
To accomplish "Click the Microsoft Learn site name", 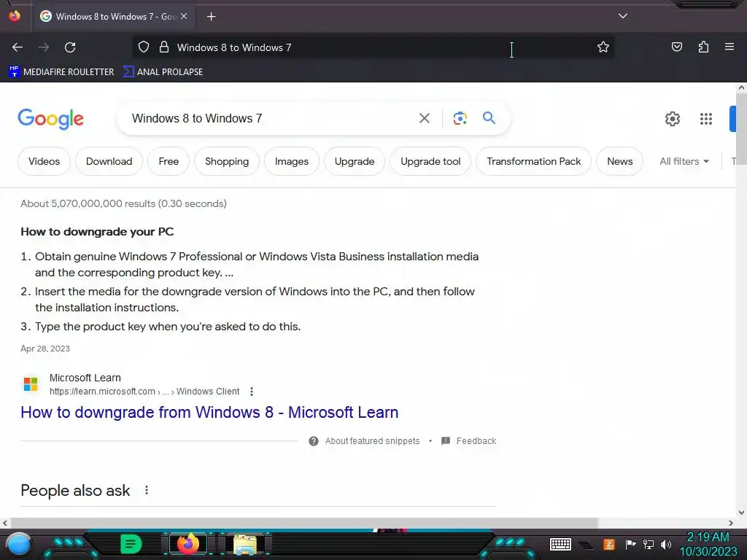I will pyautogui.click(x=85, y=378).
